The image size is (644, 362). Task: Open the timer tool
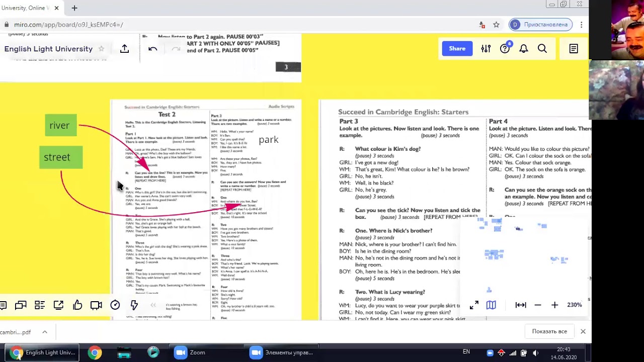[x=115, y=305]
